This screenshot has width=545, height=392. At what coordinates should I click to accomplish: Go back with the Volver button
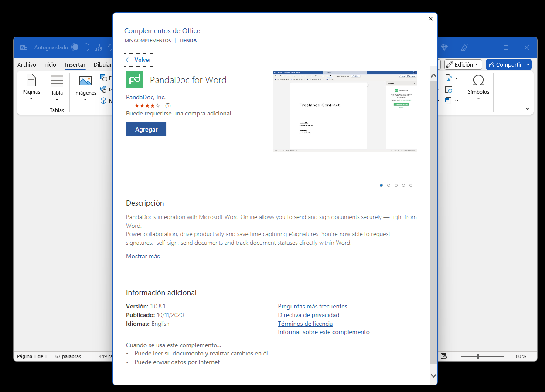(139, 60)
